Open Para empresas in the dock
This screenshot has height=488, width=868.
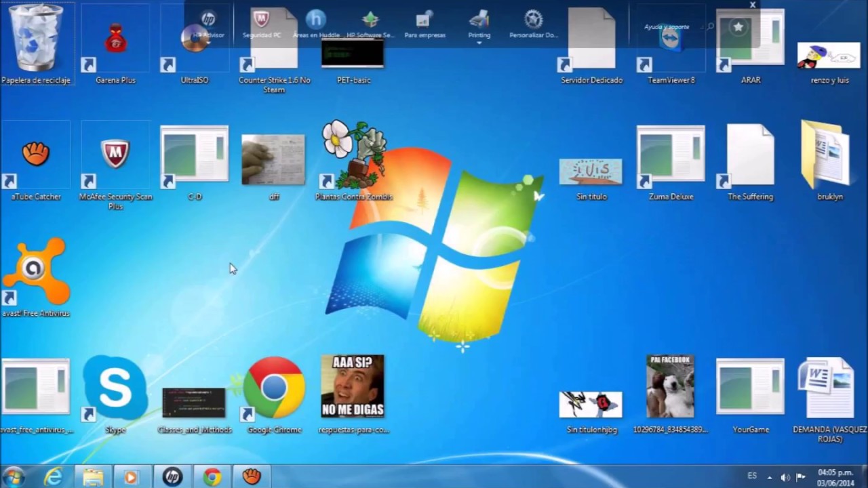[425, 24]
